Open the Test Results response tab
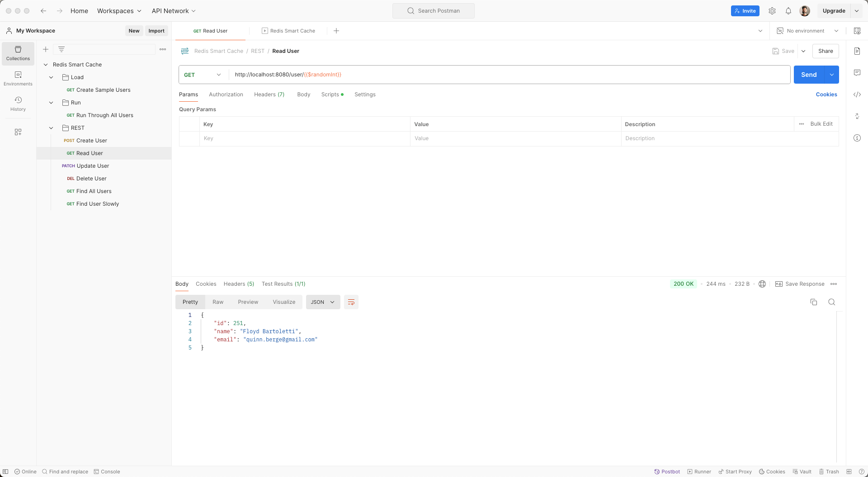This screenshot has width=868, height=477. click(283, 284)
